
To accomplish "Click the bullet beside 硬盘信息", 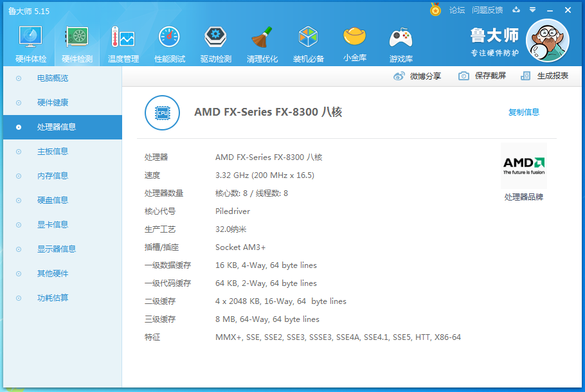I will point(19,200).
